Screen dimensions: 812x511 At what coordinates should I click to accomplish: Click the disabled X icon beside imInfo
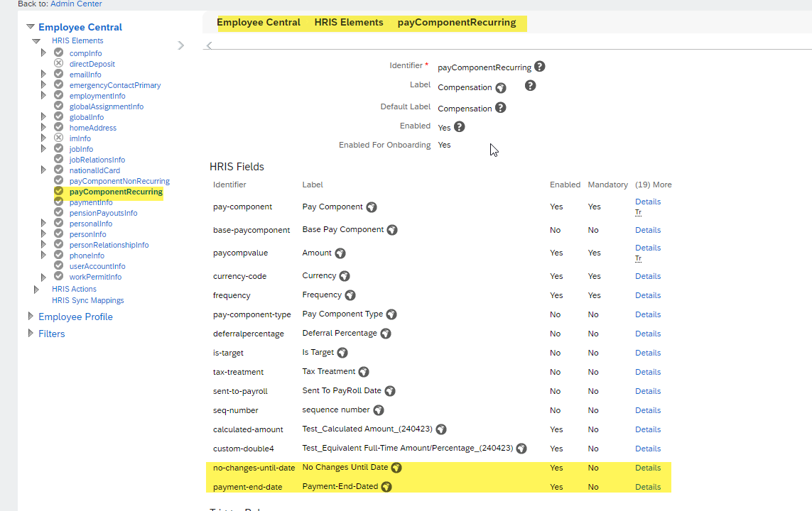click(58, 138)
